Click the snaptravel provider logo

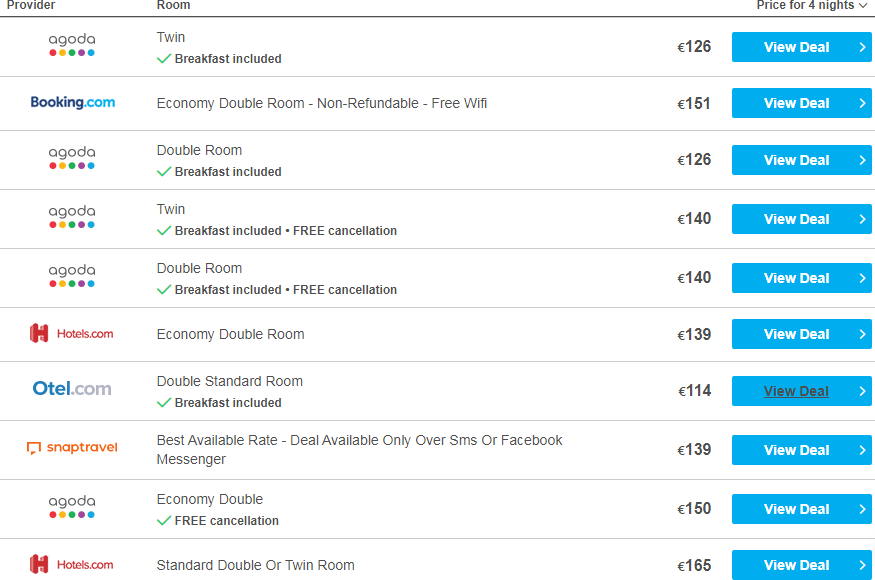pos(72,448)
